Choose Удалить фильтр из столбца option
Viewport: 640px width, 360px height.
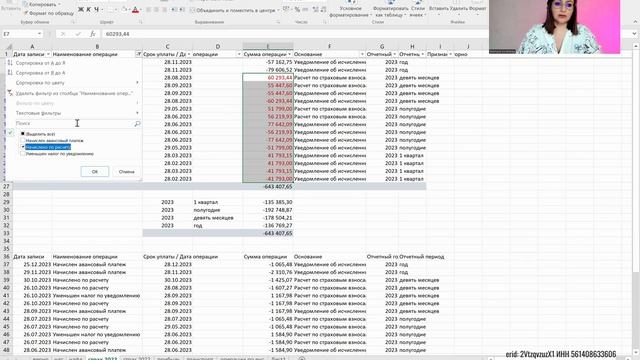[x=73, y=93]
